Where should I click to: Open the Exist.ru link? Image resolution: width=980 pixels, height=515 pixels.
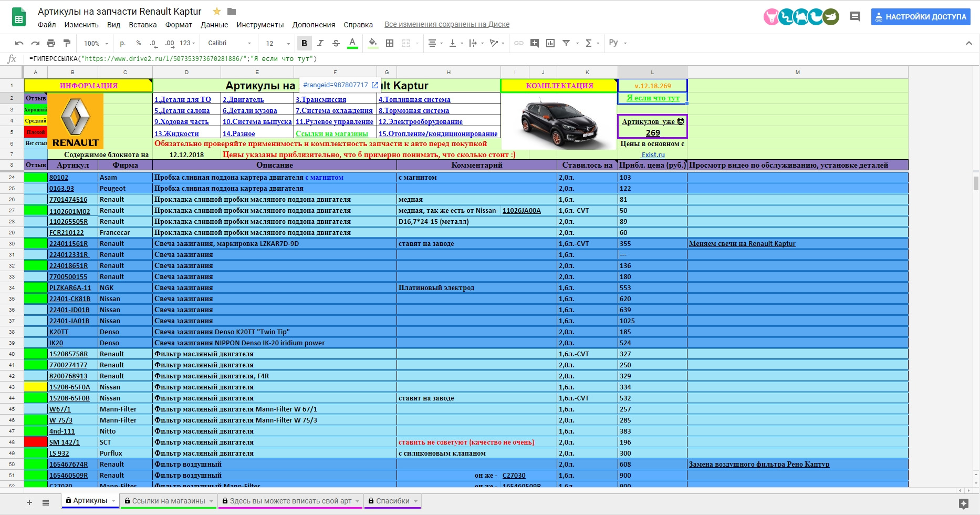coord(653,154)
